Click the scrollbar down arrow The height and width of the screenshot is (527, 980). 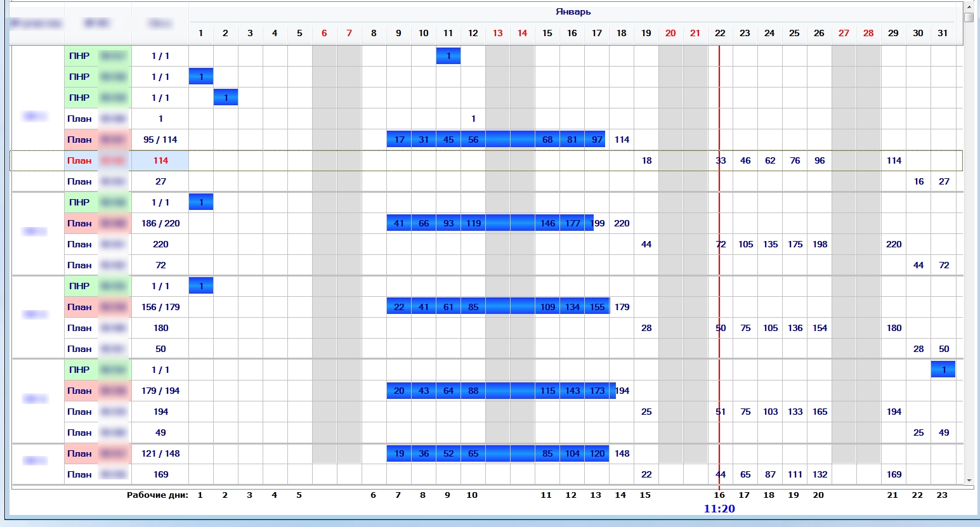point(969,481)
